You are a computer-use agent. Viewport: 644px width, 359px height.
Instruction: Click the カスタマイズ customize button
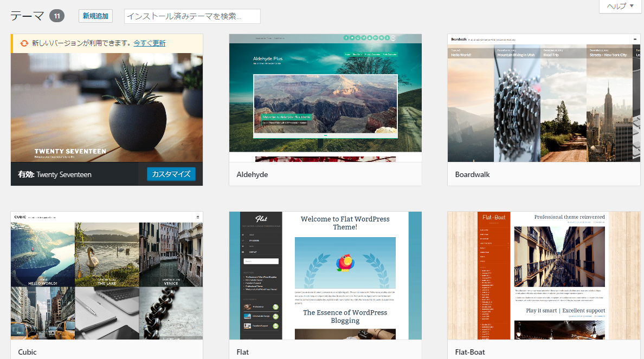(171, 174)
